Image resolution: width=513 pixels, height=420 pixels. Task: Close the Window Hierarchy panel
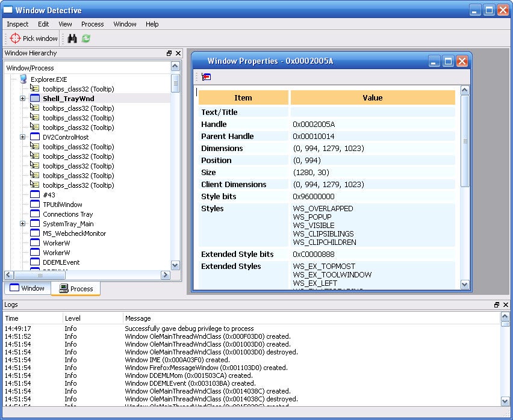[178, 54]
